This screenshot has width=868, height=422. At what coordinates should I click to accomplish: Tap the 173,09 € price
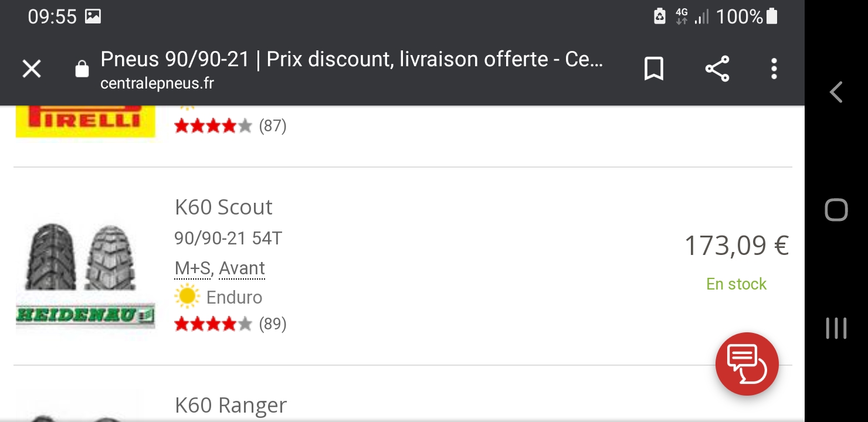coord(736,246)
